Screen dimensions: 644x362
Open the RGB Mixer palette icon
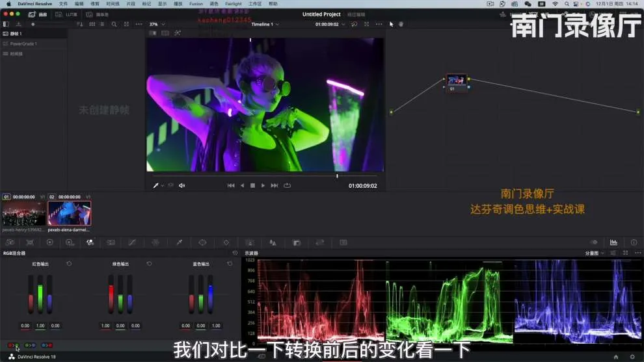click(x=90, y=242)
